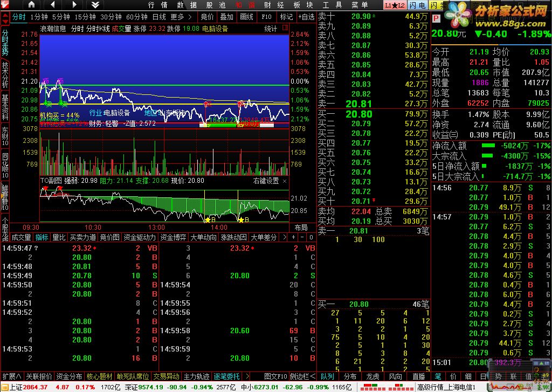Select the 资金博弈 indicator tab
Screen dimensions: 552x392
pos(173,237)
